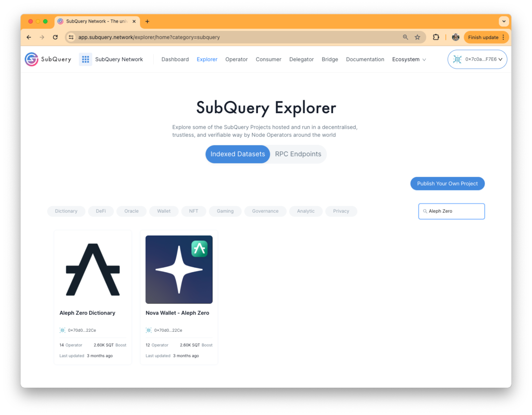Click the browser forward arrow
Viewport: 532px width, 415px height.
(42, 37)
